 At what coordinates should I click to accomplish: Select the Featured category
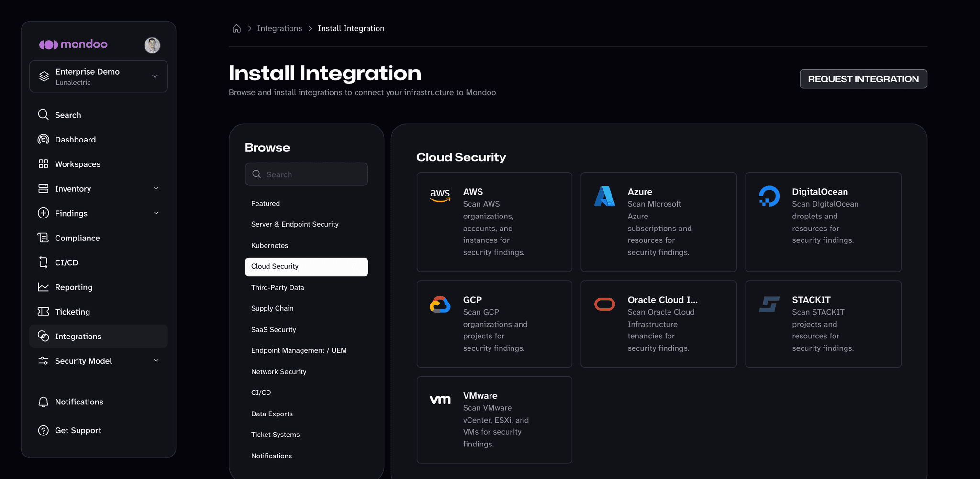(306, 203)
